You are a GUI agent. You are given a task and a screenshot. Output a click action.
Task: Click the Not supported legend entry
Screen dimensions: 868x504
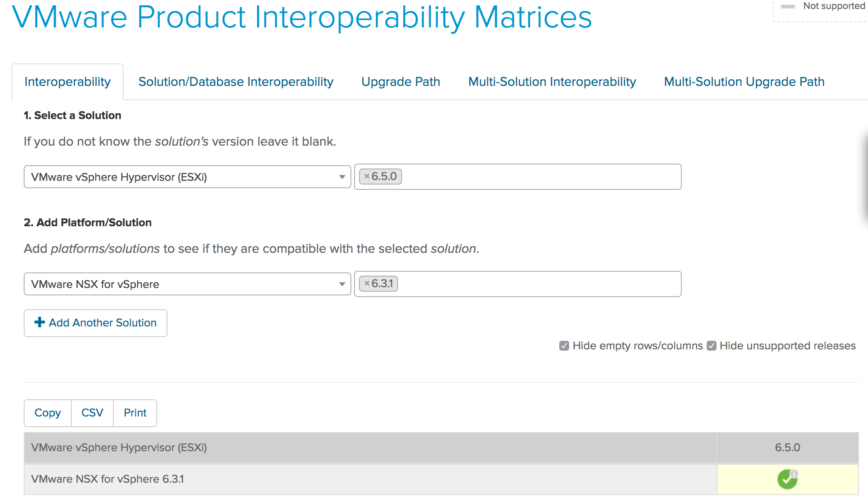(823, 6)
